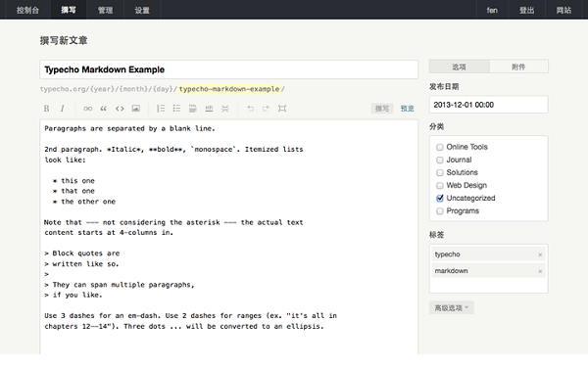Open the 撰写 write menu

[x=69, y=10]
